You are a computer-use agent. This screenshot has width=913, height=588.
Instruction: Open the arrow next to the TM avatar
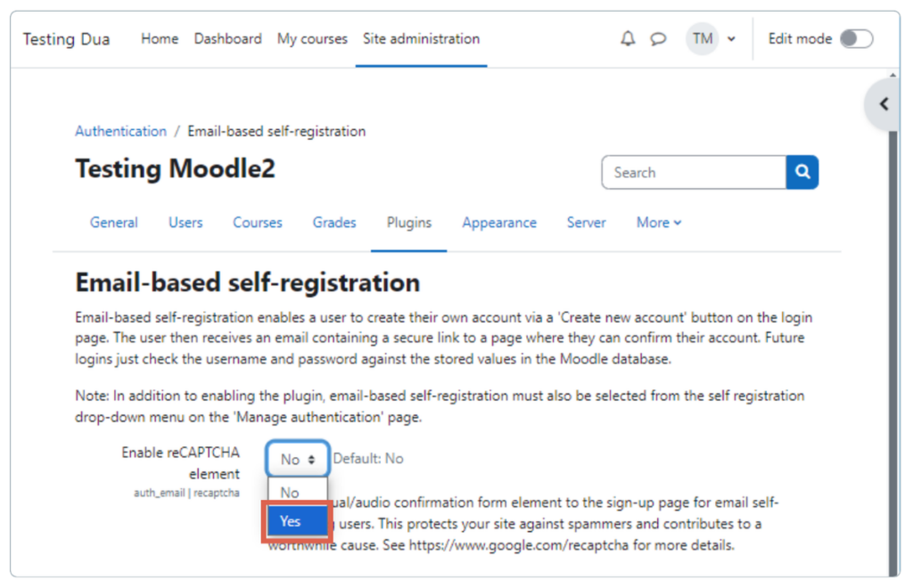[x=731, y=38]
